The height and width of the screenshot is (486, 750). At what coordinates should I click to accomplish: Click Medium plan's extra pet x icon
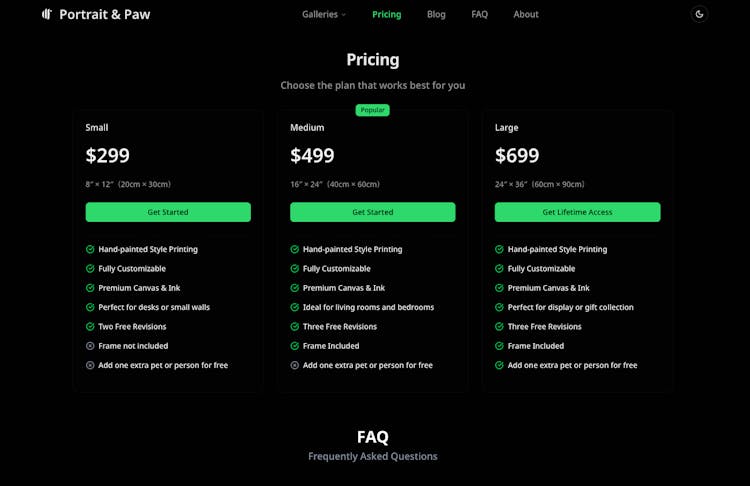tap(295, 365)
